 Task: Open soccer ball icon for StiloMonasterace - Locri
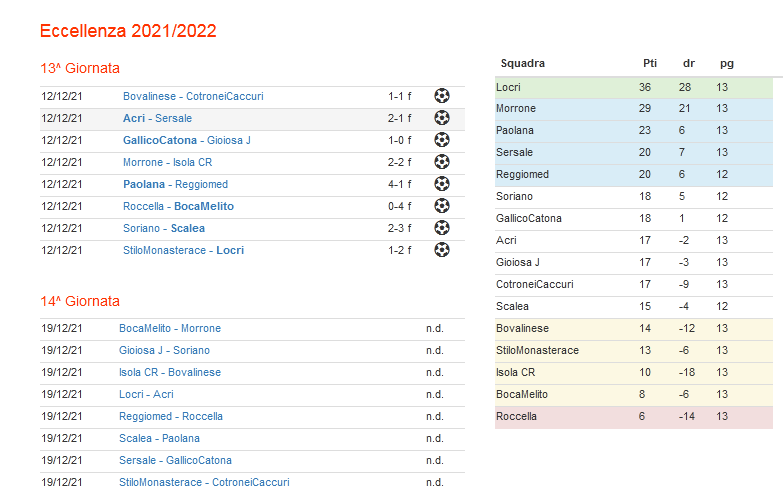tap(441, 250)
